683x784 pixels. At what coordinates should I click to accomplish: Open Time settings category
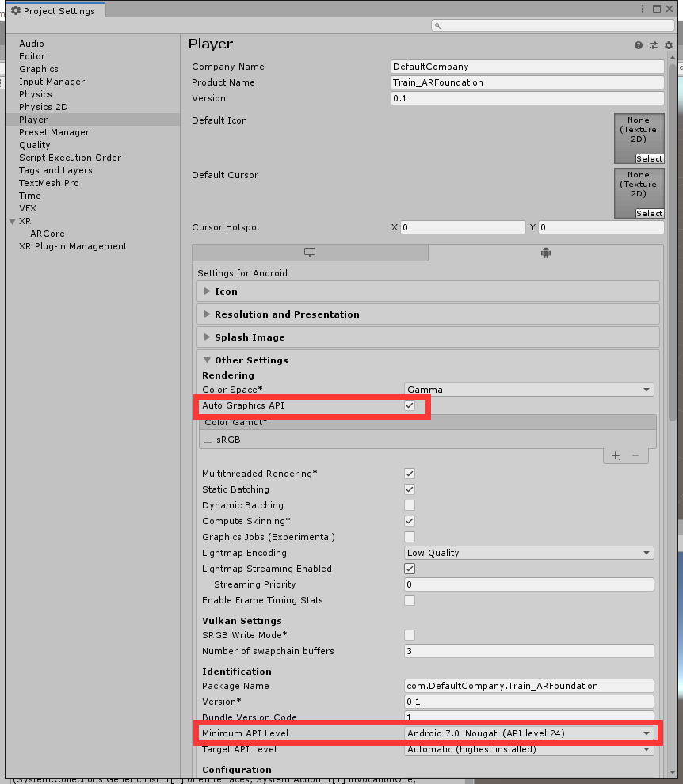(x=30, y=196)
